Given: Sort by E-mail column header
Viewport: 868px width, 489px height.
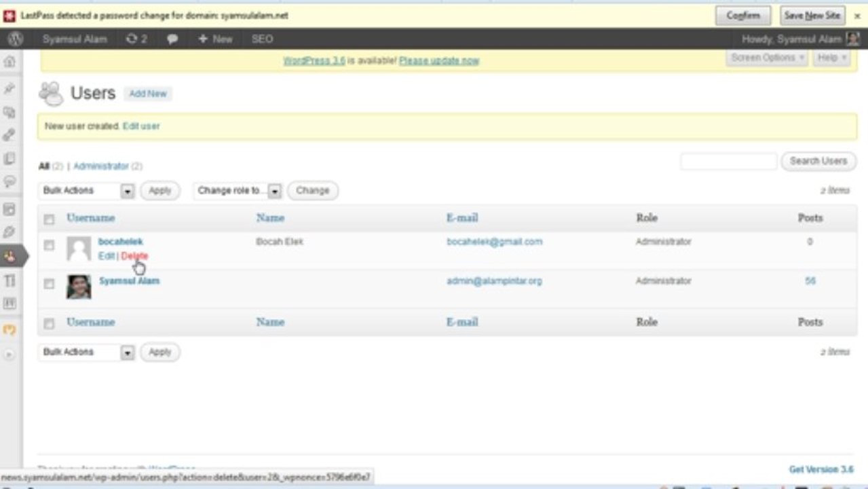Looking at the screenshot, I should tap(462, 218).
